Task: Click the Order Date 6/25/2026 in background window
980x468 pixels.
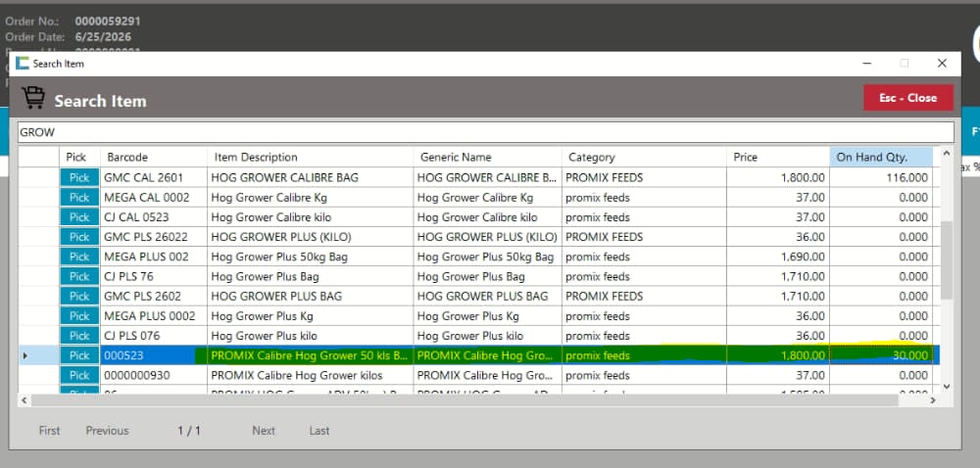Action: pyautogui.click(x=103, y=37)
